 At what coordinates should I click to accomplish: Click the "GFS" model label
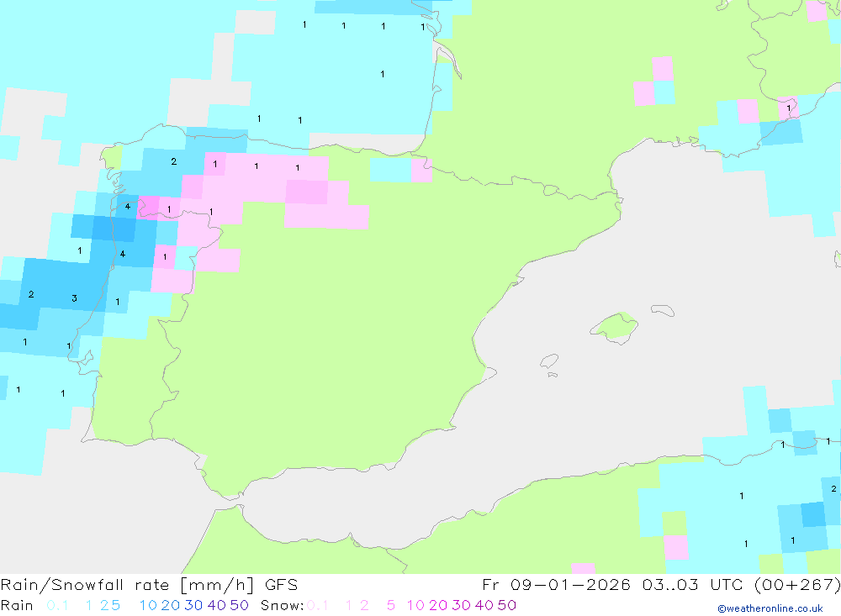(x=281, y=585)
